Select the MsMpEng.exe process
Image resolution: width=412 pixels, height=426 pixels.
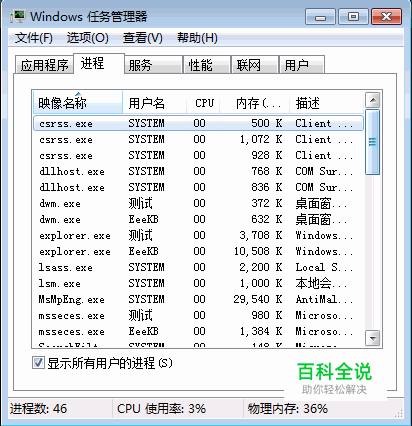click(198, 299)
